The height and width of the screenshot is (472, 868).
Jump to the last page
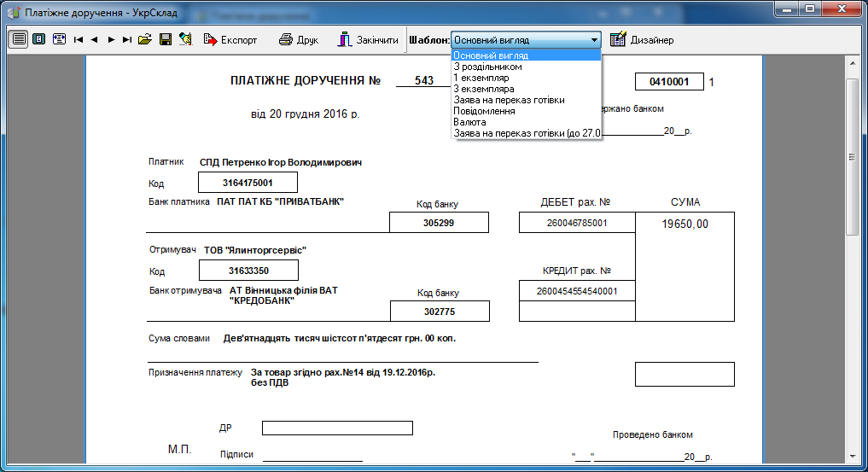click(x=127, y=39)
